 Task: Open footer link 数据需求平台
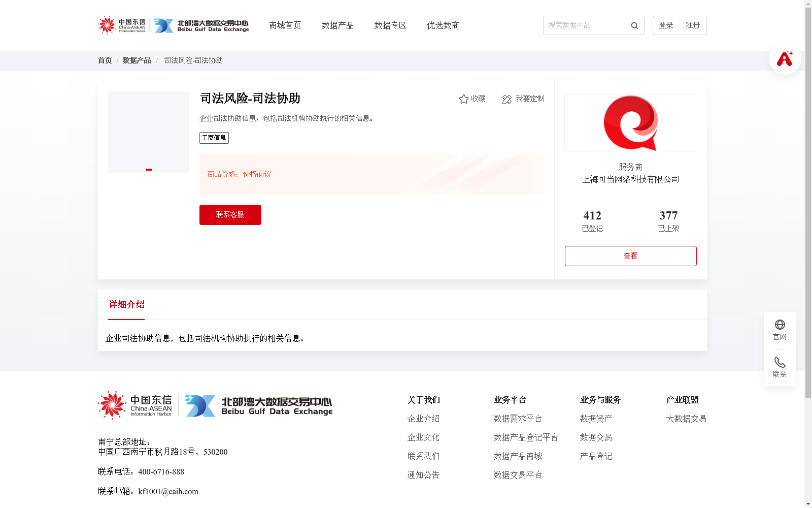(518, 419)
